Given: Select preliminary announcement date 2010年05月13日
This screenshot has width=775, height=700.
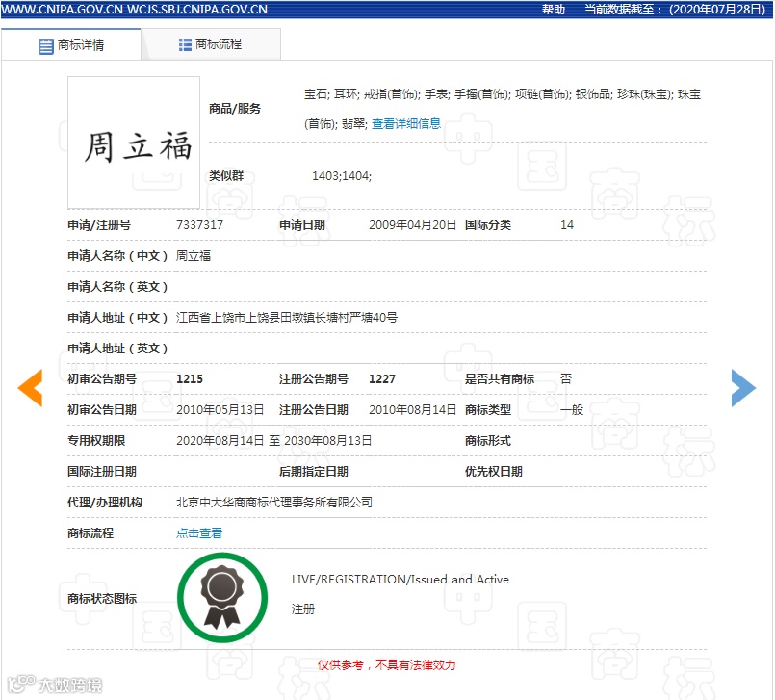Looking at the screenshot, I should tap(220, 410).
